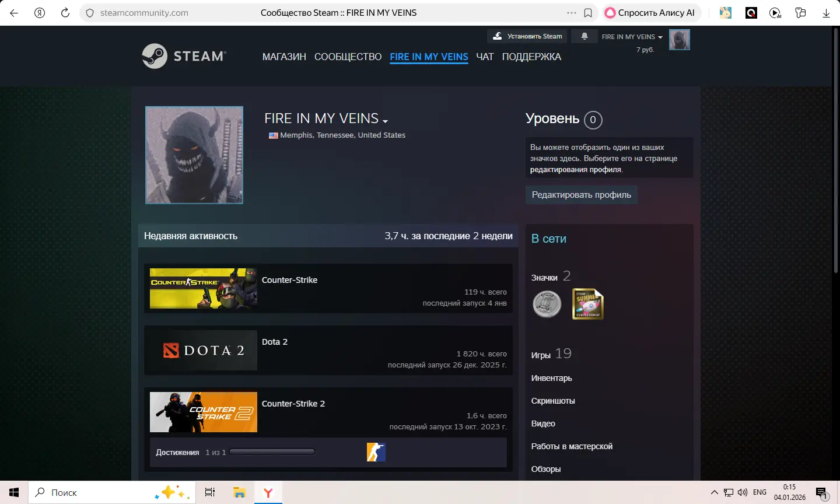This screenshot has height=504, width=840.
Task: Open the Windows notification center
Action: click(x=822, y=493)
